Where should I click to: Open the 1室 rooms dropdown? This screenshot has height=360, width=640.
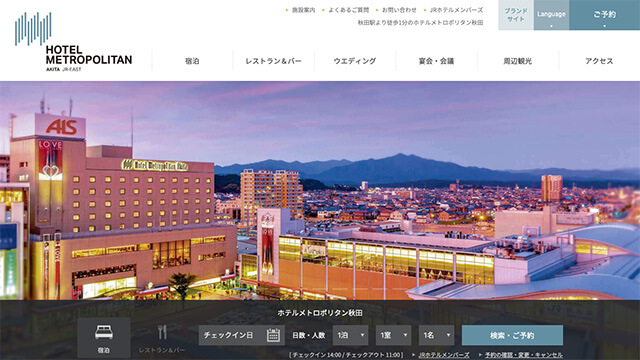393,335
